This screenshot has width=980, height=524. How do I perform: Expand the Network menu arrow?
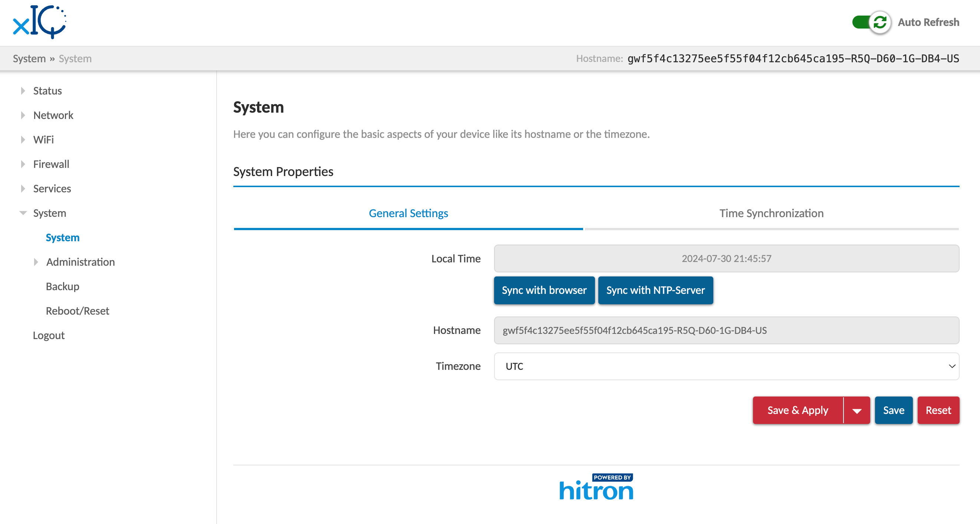tap(23, 115)
